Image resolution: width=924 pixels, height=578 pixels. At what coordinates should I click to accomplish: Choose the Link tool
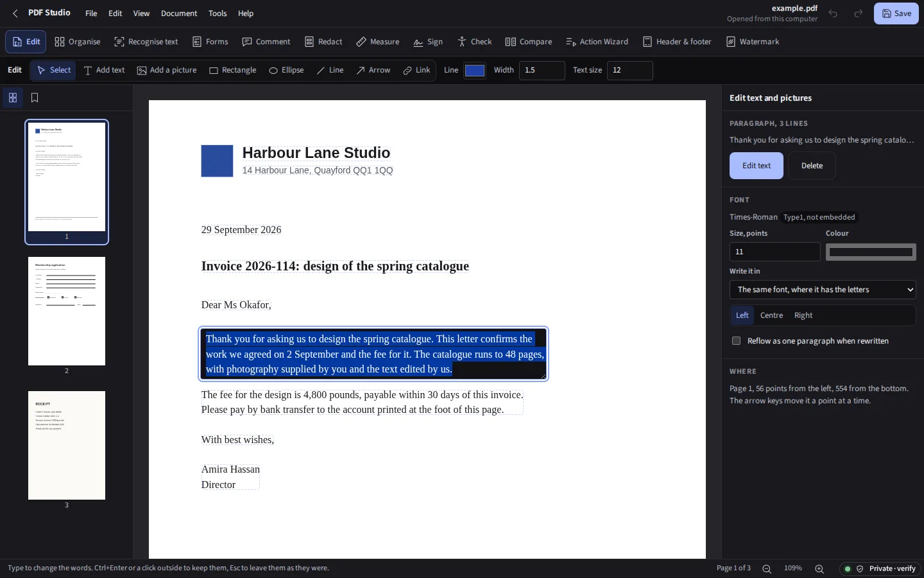pyautogui.click(x=416, y=70)
